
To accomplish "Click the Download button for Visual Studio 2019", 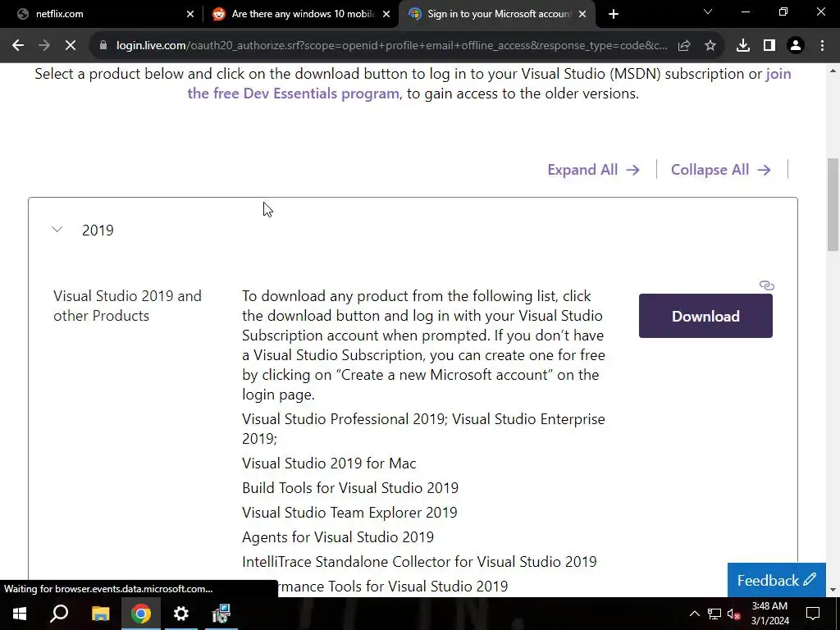I will [x=705, y=316].
